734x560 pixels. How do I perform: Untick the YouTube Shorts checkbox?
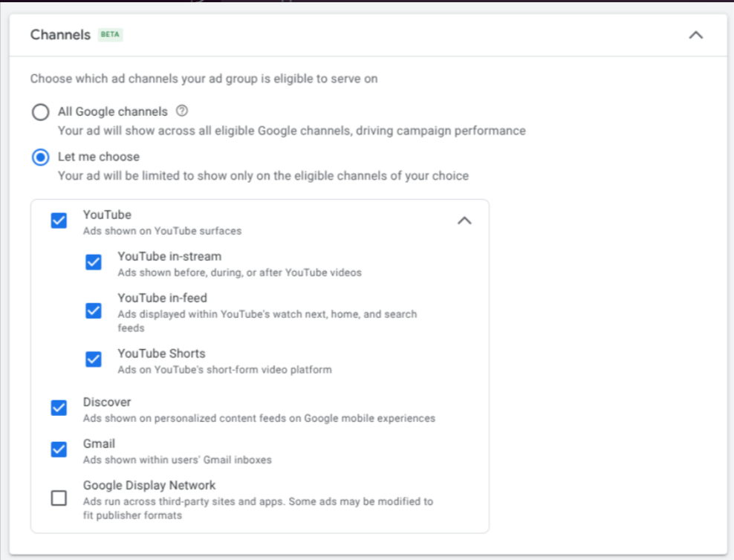(94, 359)
